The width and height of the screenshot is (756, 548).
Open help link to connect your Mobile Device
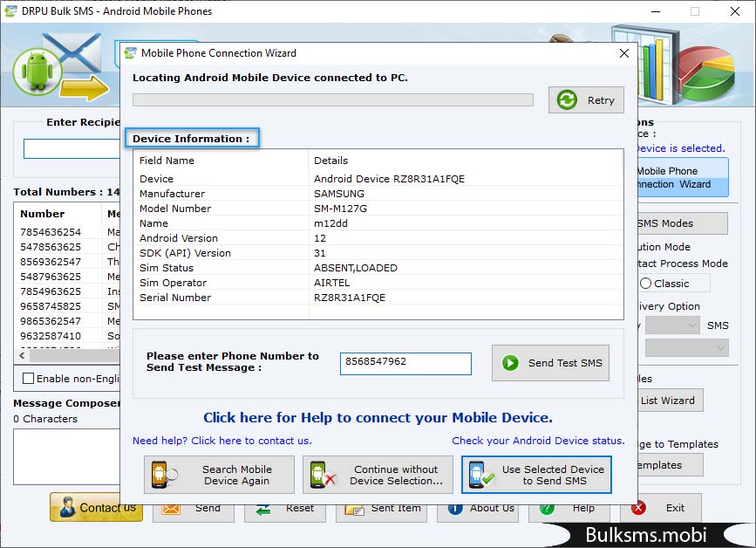coord(378,417)
